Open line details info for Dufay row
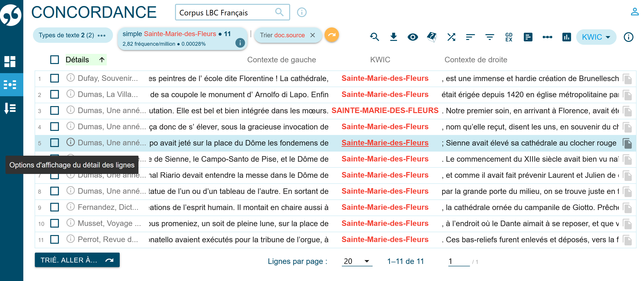Screen dimensions: 644x281 point(70,78)
